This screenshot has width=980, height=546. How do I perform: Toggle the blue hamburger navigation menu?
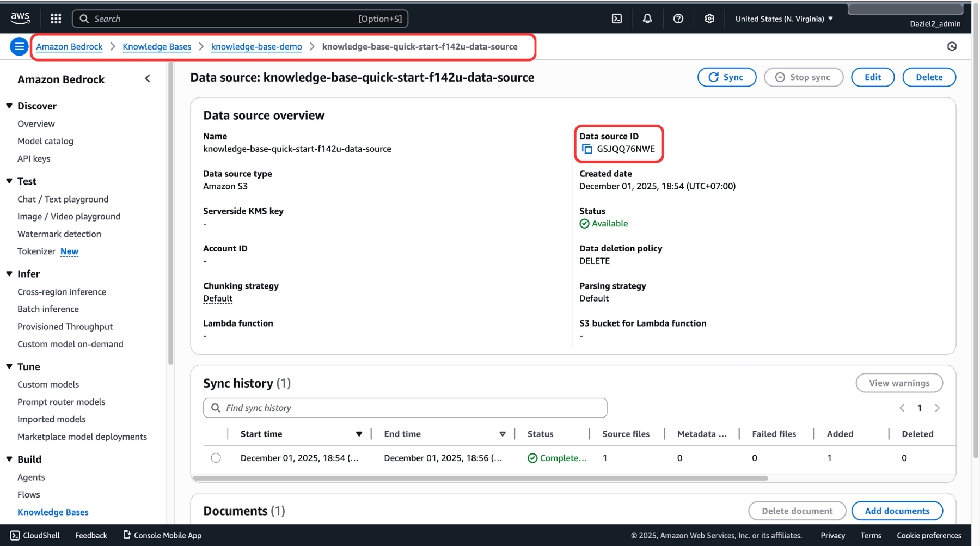pyautogui.click(x=19, y=47)
